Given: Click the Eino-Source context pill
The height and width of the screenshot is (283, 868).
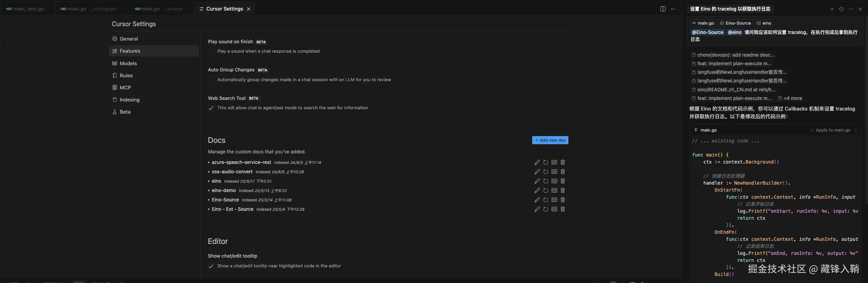Looking at the screenshot, I should tap(735, 23).
